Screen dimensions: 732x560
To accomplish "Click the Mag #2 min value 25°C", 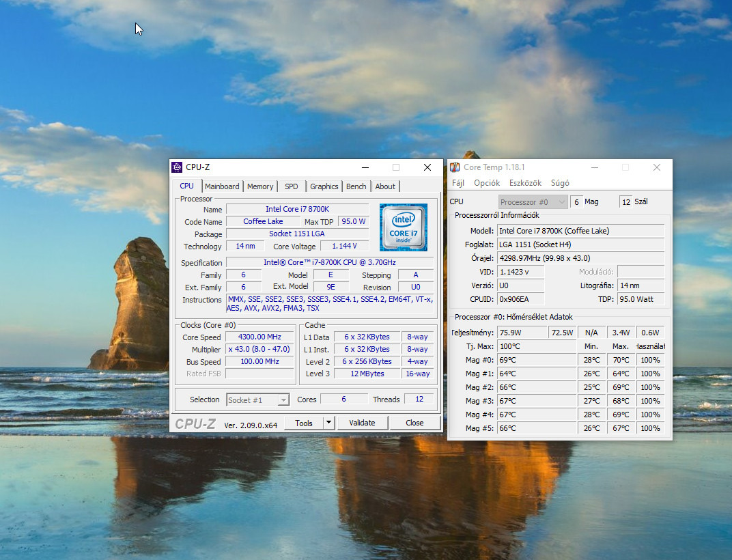I will [x=591, y=387].
